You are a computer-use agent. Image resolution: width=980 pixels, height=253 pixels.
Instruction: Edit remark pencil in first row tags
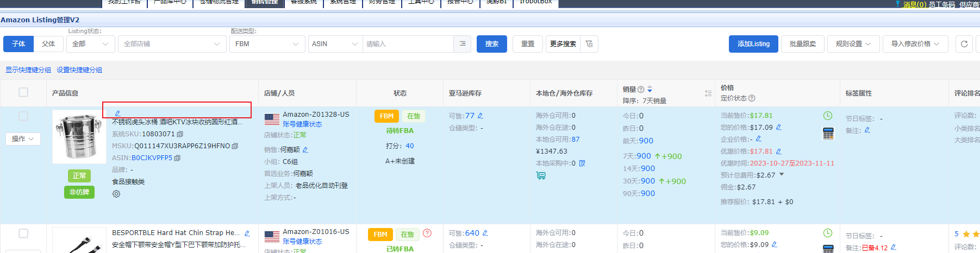tap(867, 130)
